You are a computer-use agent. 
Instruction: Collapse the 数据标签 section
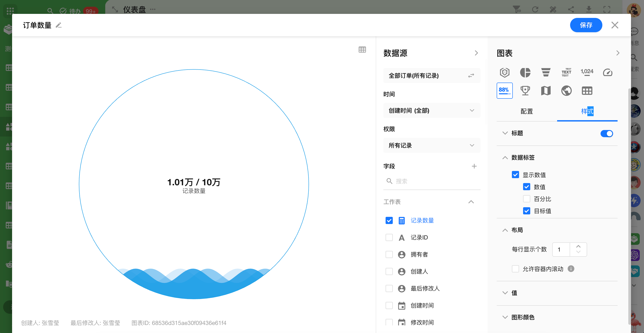pos(505,158)
